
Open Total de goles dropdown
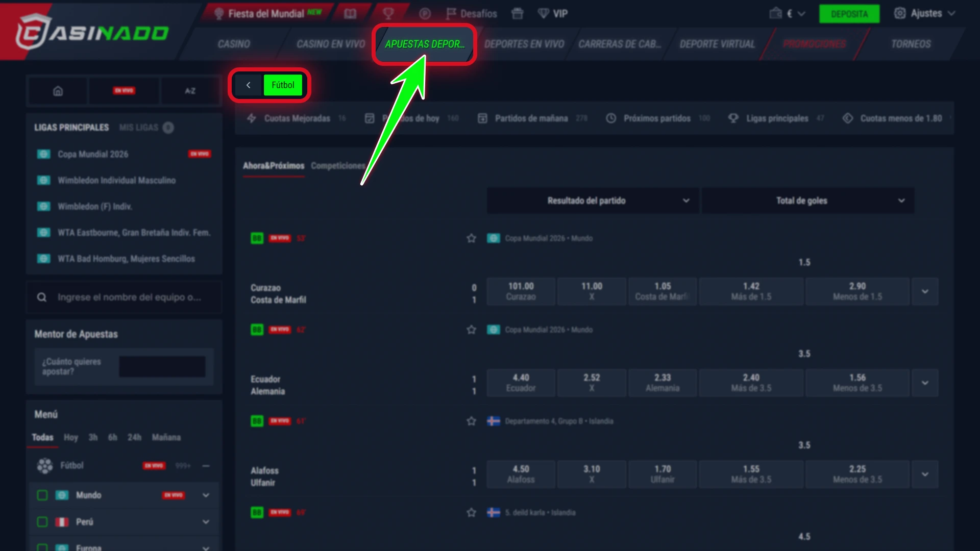pos(807,201)
